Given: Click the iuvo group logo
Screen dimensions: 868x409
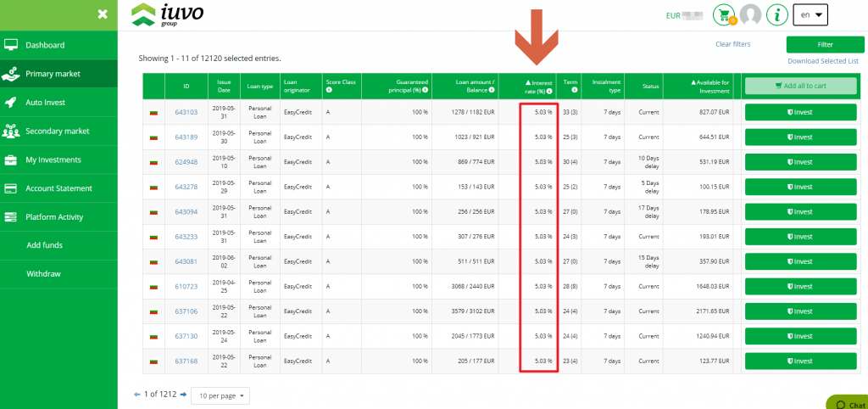Looking at the screenshot, I should [168, 15].
